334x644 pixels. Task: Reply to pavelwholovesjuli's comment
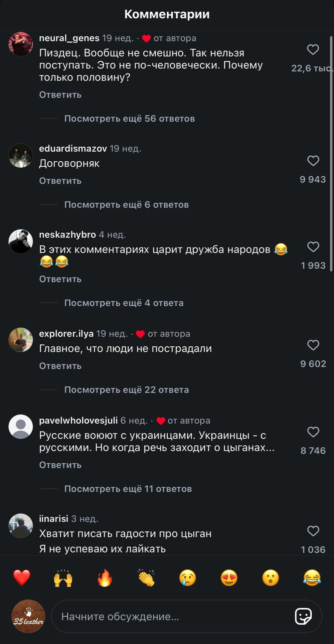(60, 465)
